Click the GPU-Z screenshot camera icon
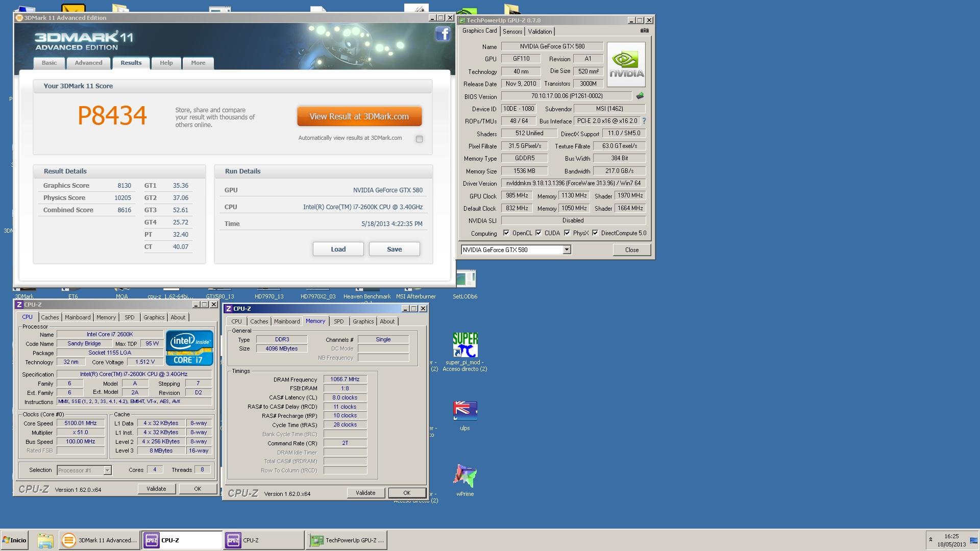 tap(644, 31)
